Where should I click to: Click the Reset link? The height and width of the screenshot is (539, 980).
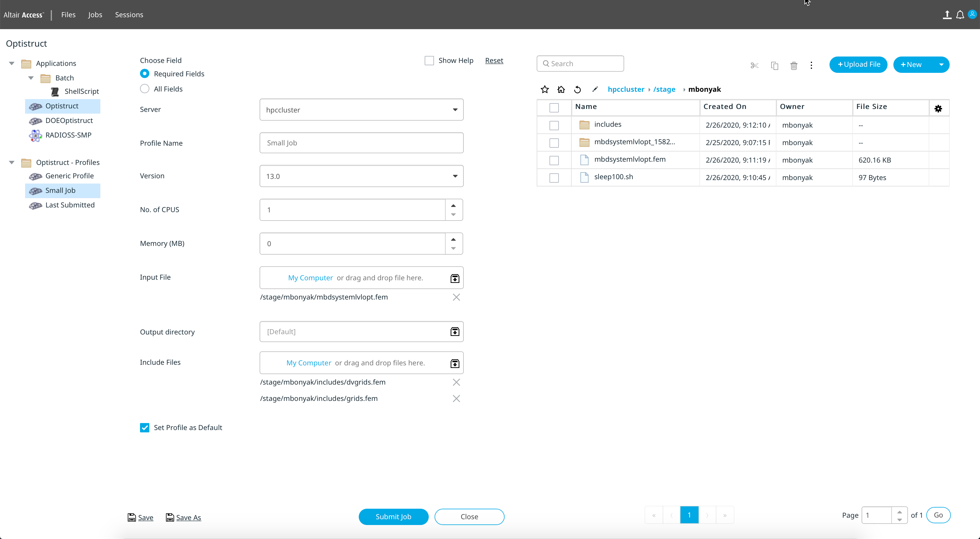494,60
